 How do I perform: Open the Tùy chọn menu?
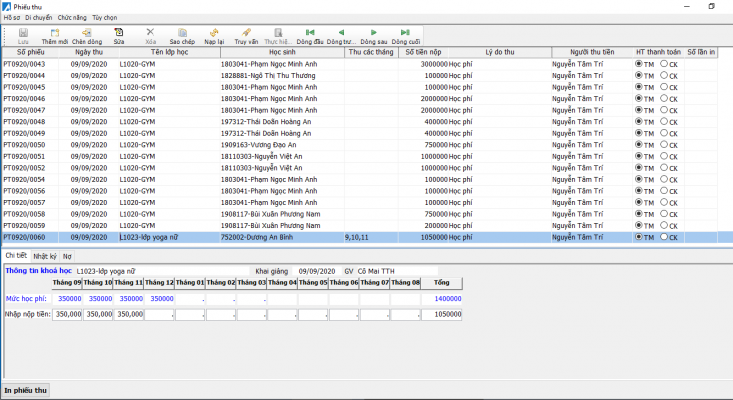click(104, 17)
